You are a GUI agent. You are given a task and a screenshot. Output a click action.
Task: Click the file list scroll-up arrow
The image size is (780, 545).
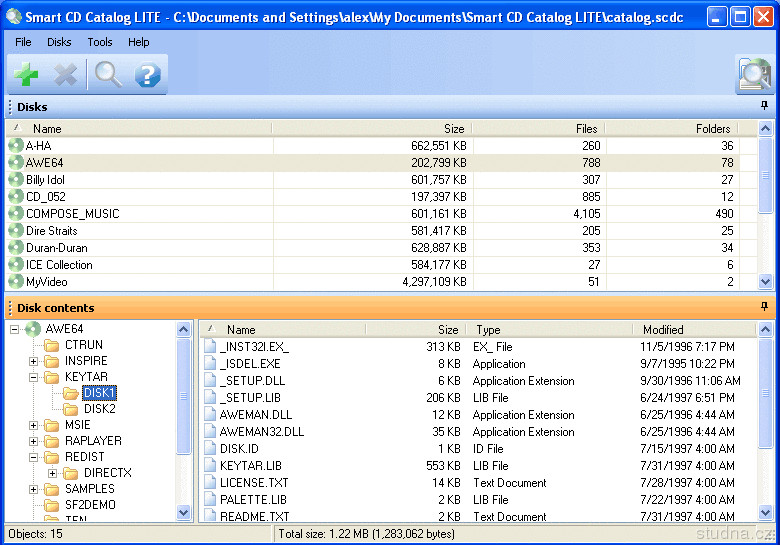pyautogui.click(x=765, y=329)
